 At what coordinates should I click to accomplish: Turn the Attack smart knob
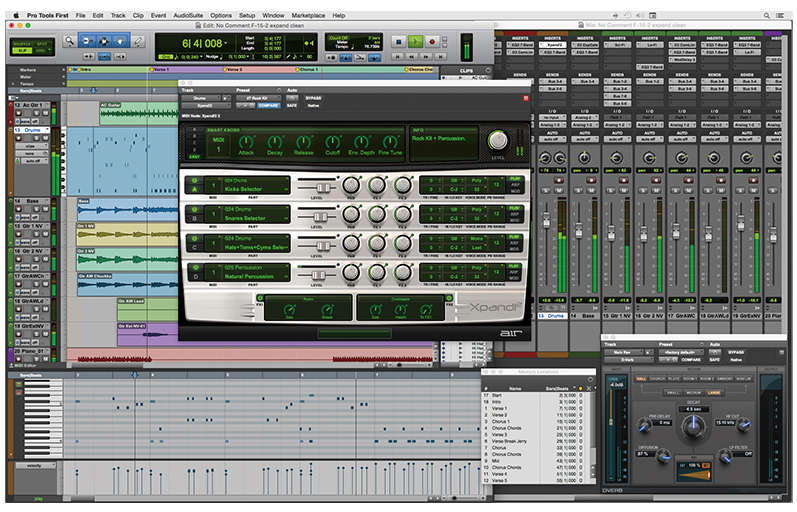246,143
